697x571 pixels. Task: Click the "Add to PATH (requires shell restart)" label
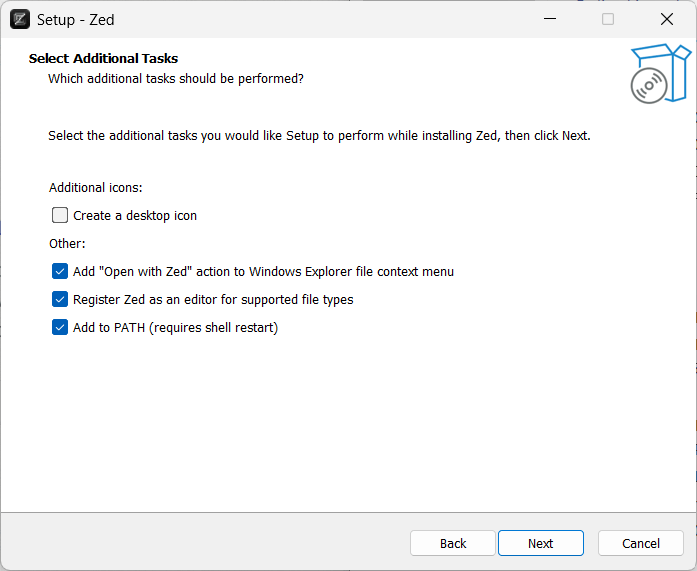(176, 327)
